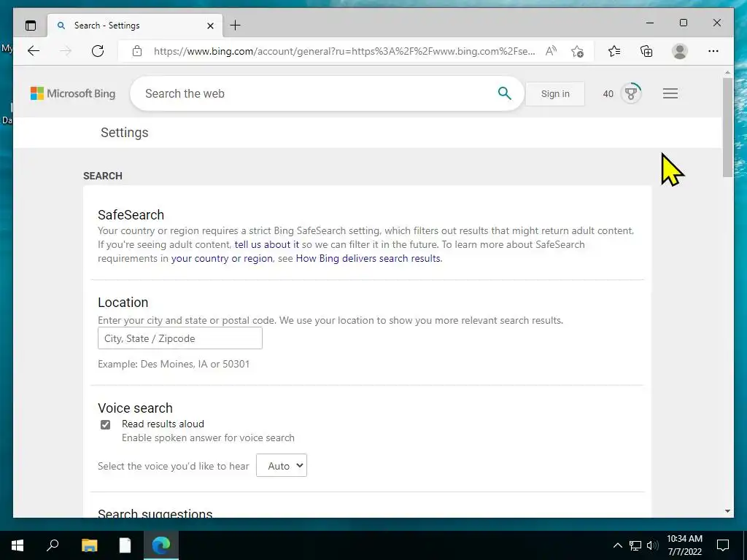Image resolution: width=747 pixels, height=560 pixels.
Task: Click the City, State / Zipcode field
Action: point(180,338)
